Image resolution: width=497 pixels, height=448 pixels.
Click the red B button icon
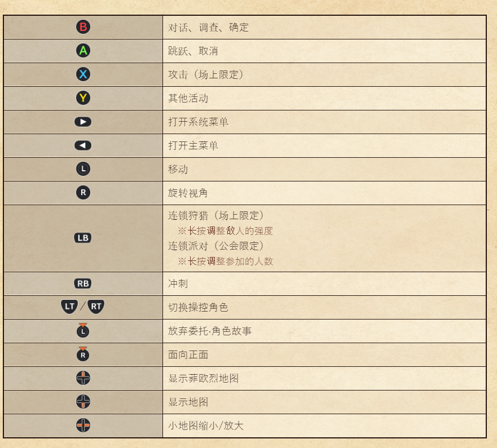click(x=83, y=27)
